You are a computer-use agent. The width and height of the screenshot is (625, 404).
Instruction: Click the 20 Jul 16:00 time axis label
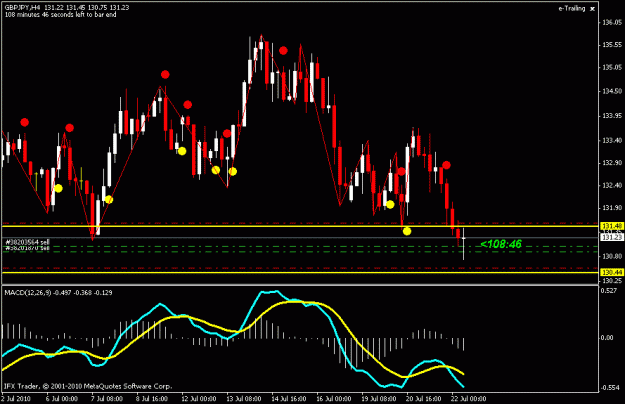[425, 398]
